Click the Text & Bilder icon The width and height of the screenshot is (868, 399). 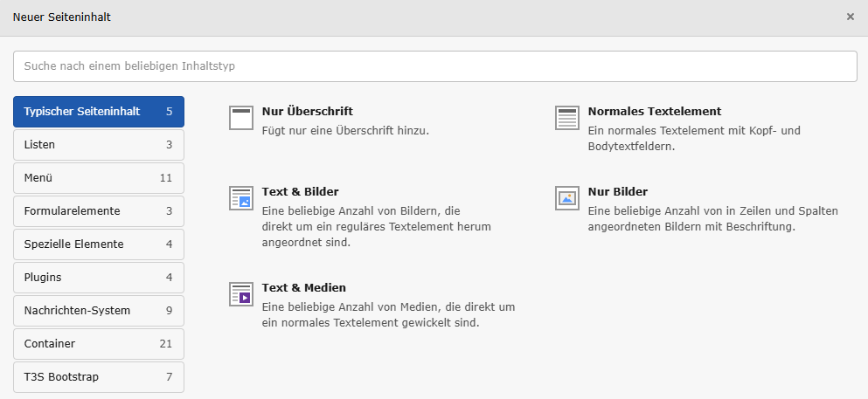240,198
